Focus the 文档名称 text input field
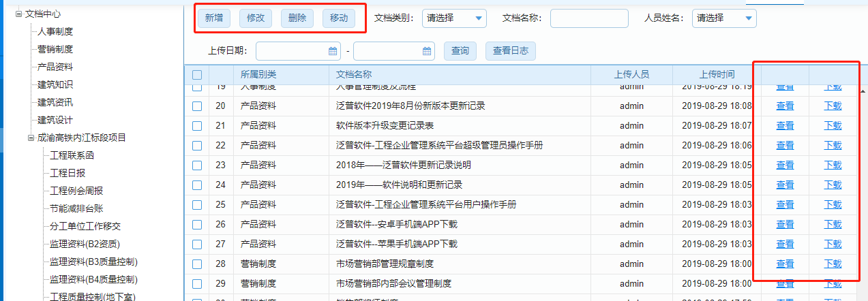The image size is (868, 301). coord(589,18)
